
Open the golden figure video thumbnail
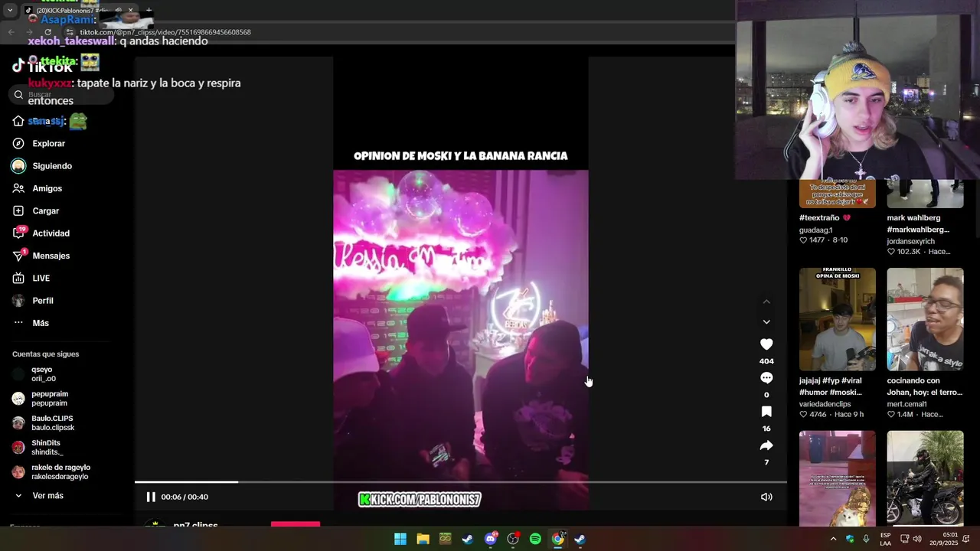coord(837,478)
